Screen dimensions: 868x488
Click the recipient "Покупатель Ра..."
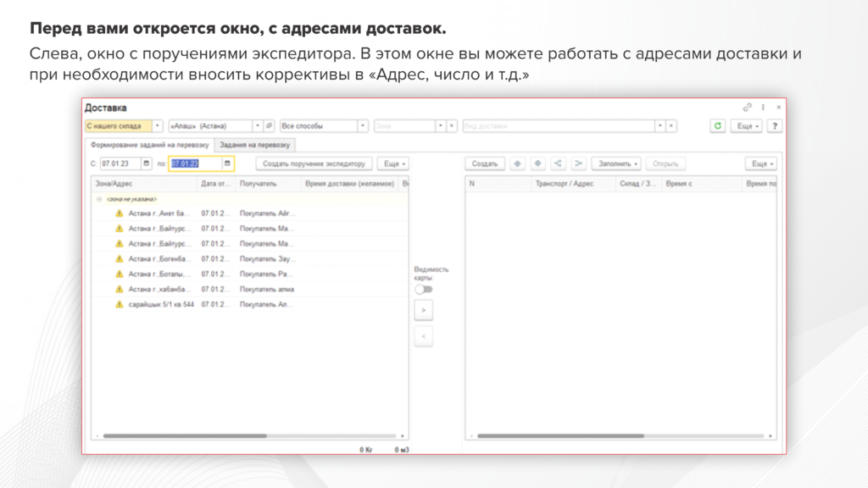[266, 274]
